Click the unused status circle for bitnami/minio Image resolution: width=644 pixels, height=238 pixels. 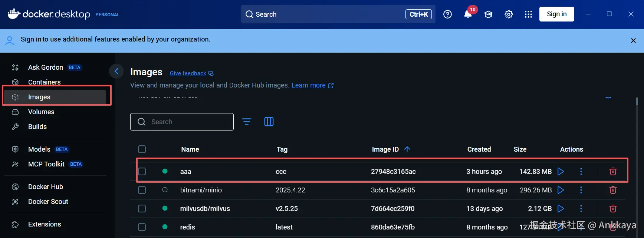165,190
